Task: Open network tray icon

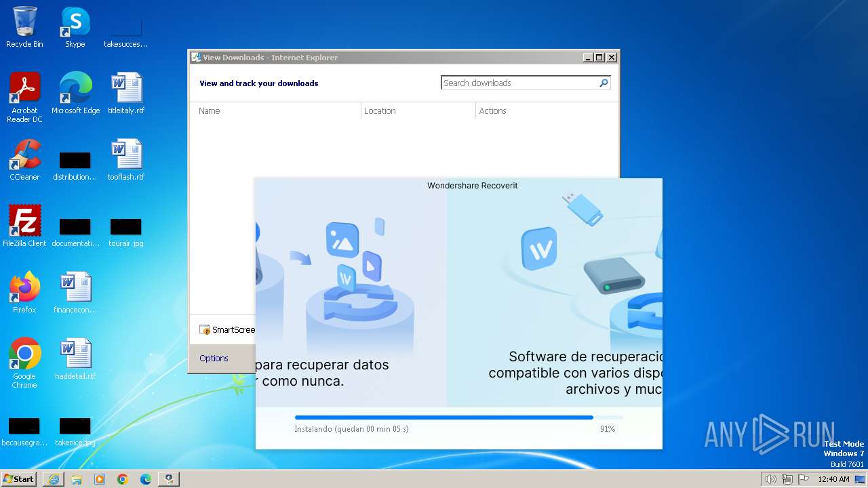Action: (787, 479)
